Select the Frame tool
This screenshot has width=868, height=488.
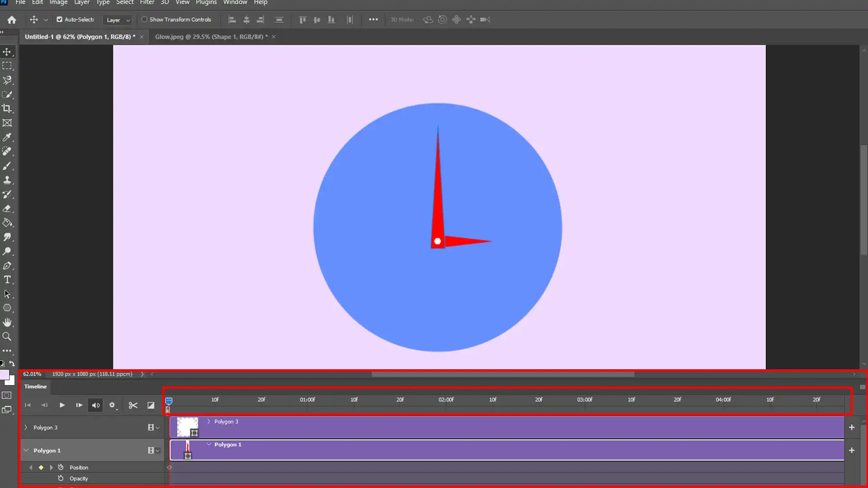[7, 123]
